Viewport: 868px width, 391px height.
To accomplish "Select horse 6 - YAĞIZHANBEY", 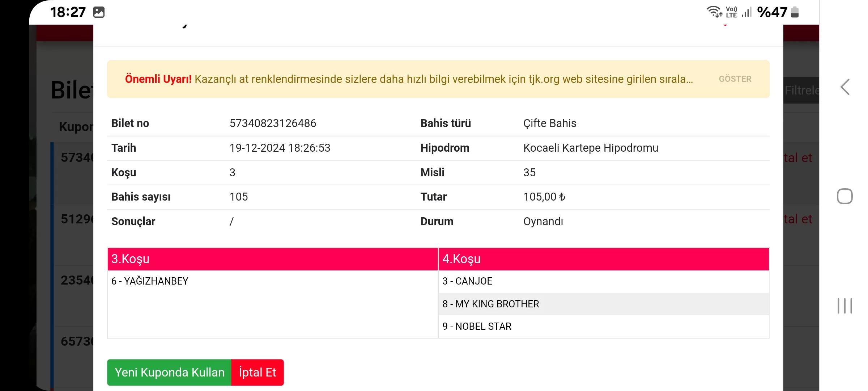I will point(150,281).
